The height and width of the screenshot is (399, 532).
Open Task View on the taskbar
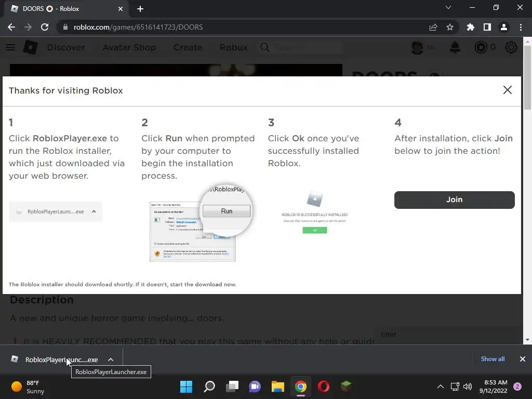click(x=232, y=387)
